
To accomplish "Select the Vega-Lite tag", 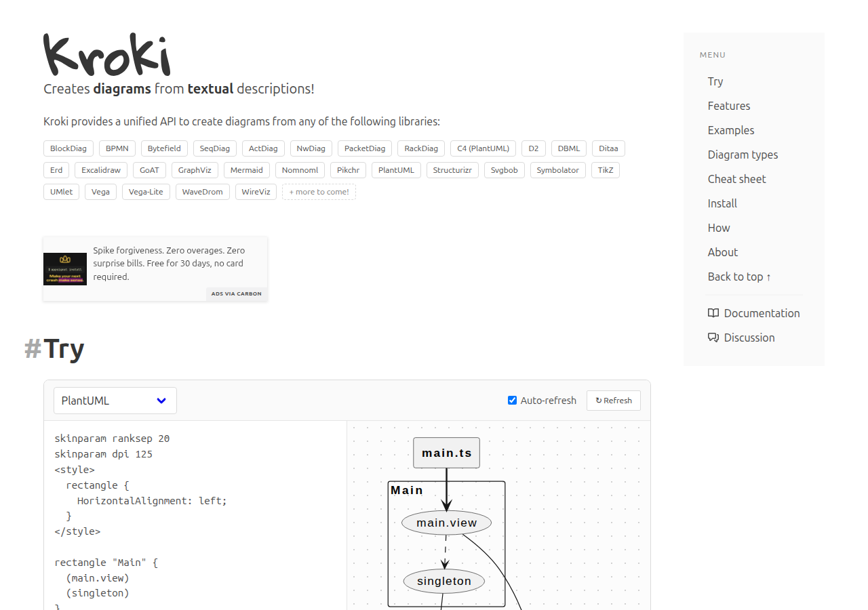I will click(x=146, y=192).
